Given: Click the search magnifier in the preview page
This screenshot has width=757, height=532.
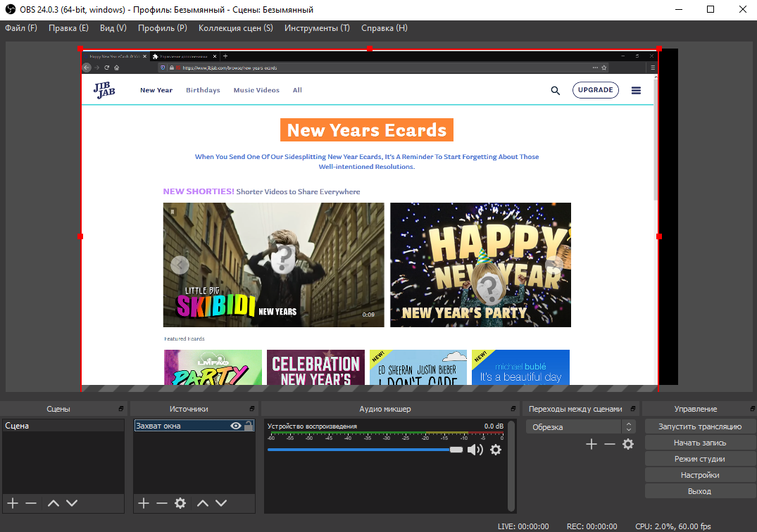Looking at the screenshot, I should [555, 90].
